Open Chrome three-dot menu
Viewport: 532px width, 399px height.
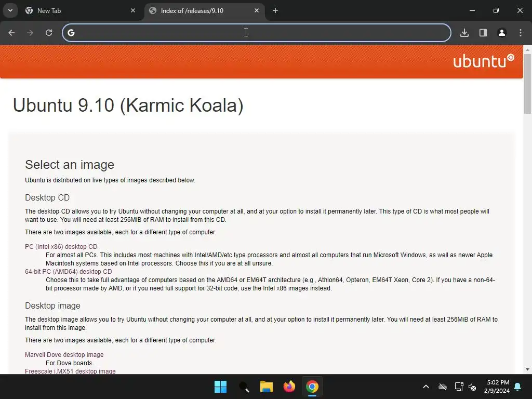(x=521, y=33)
